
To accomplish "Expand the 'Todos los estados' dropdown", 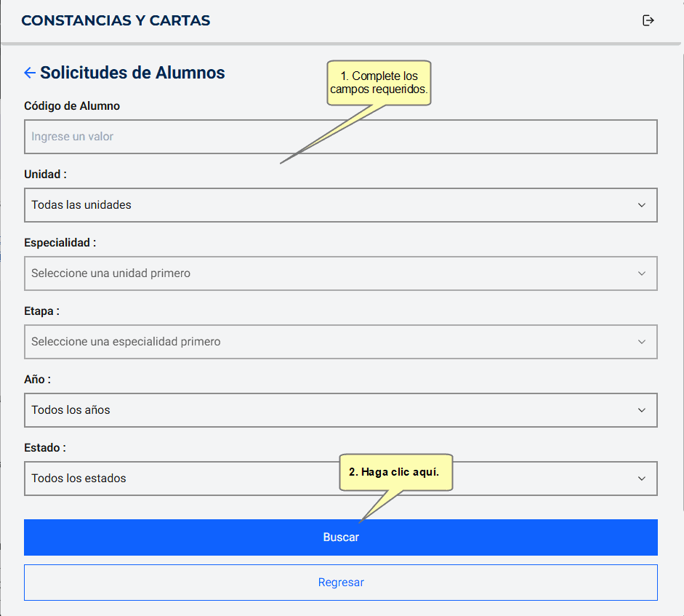I will pos(182,479).
